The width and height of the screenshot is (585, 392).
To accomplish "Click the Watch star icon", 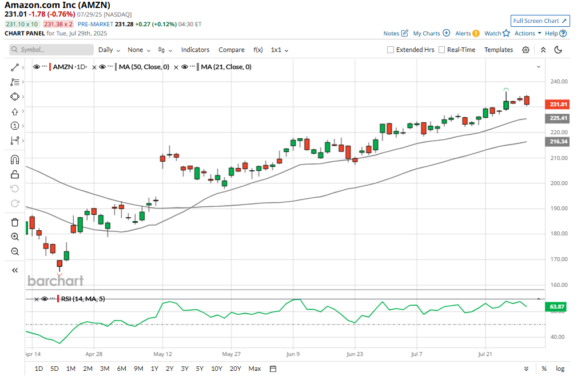I will tap(506, 33).
